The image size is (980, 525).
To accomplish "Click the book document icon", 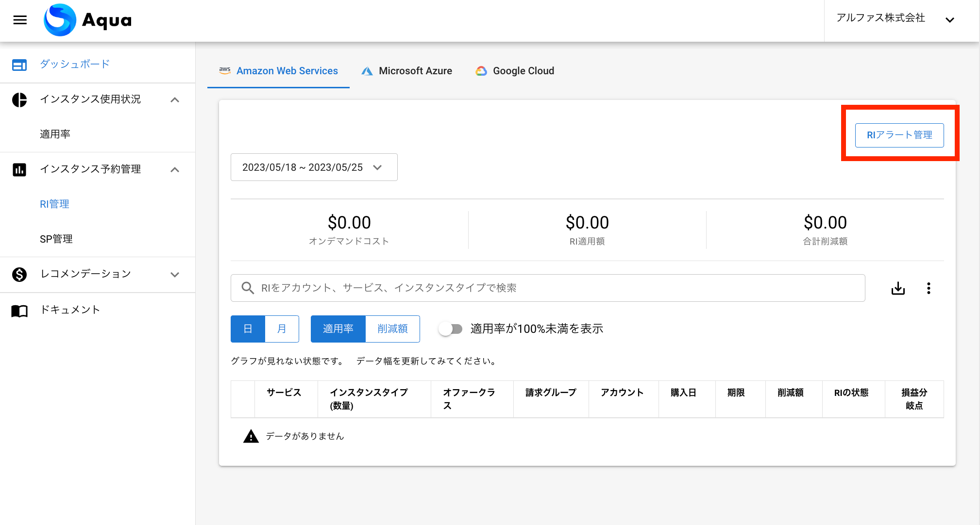I will 19,311.
